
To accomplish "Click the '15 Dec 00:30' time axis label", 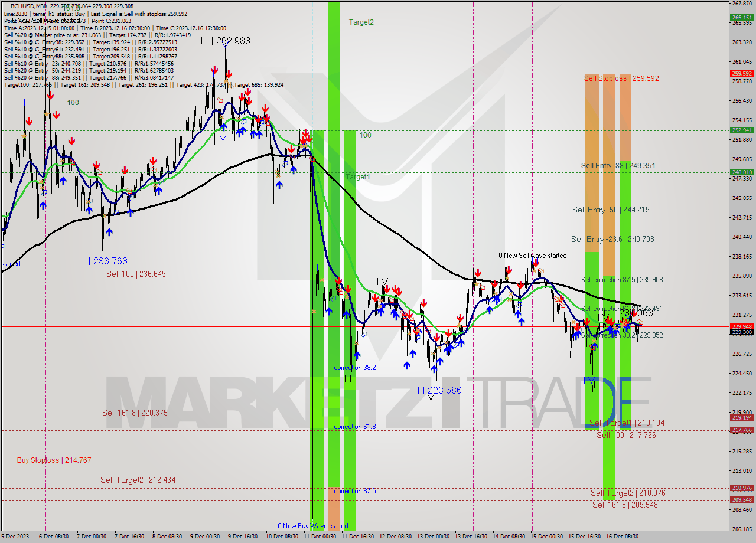I will pyautogui.click(x=547, y=537).
